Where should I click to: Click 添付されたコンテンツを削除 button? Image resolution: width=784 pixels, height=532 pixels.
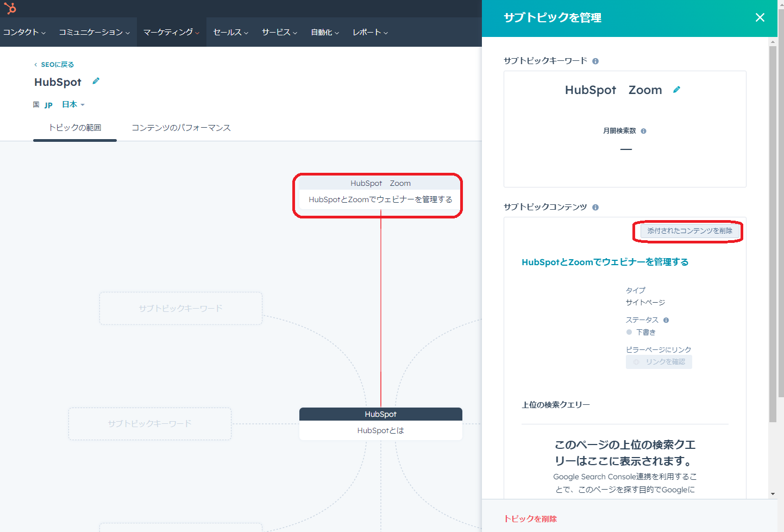(689, 231)
